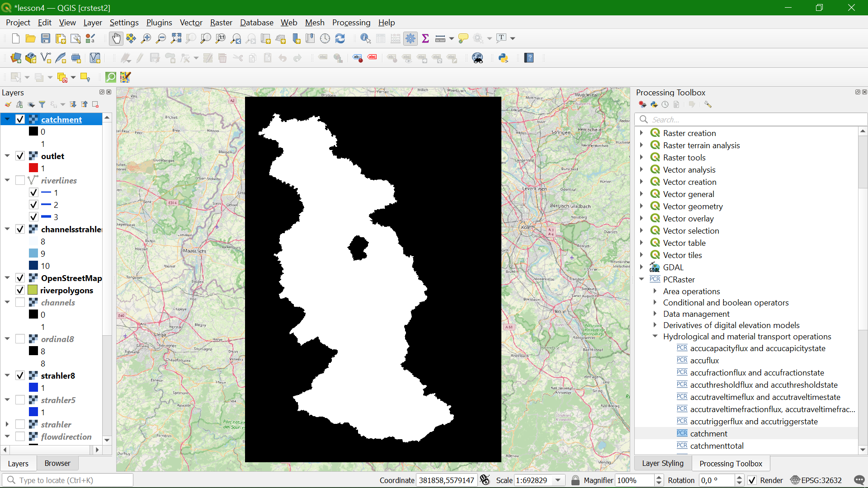Open the Identify Features tool
Image resolution: width=868 pixels, height=488 pixels.
(x=365, y=38)
